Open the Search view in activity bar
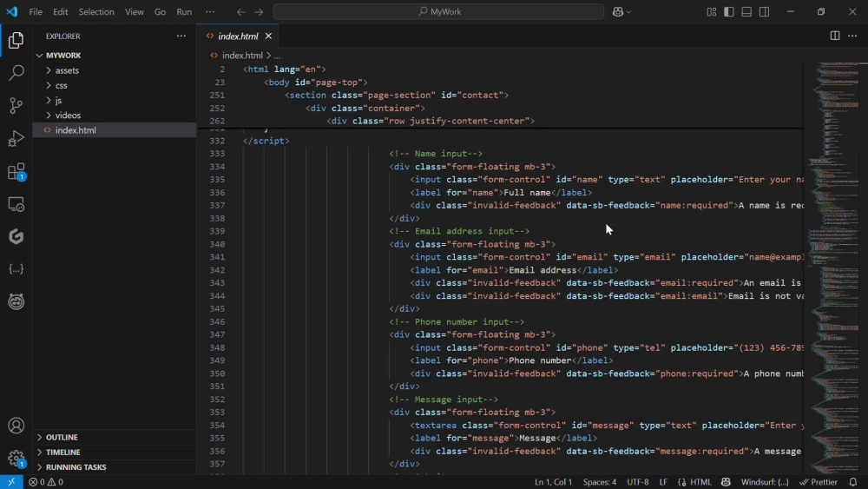Image resolution: width=868 pixels, height=489 pixels. (x=16, y=73)
